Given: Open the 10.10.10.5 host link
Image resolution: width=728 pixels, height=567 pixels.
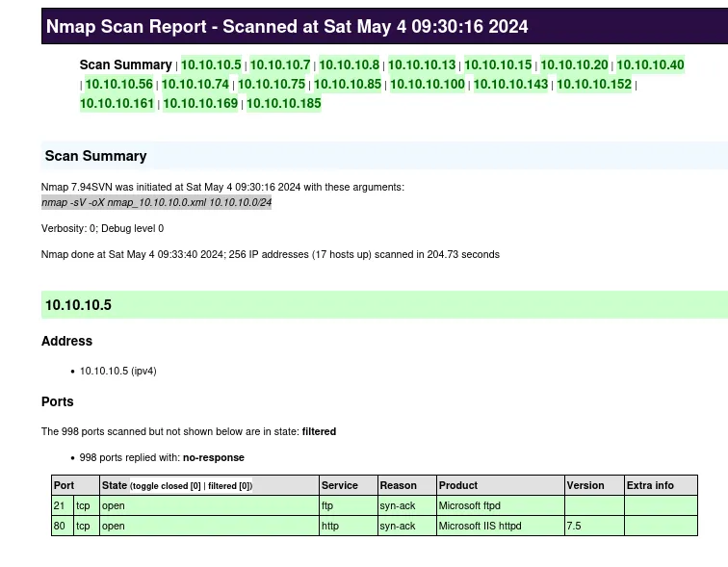Looking at the screenshot, I should coord(211,65).
